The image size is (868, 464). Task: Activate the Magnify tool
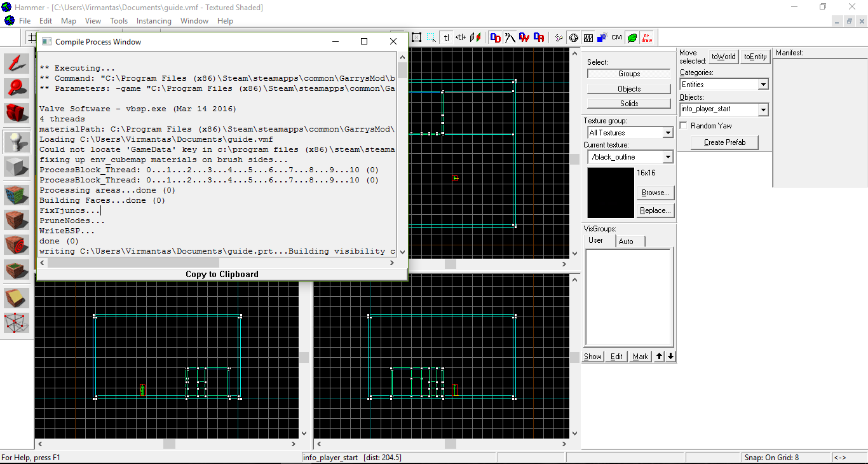[x=17, y=88]
